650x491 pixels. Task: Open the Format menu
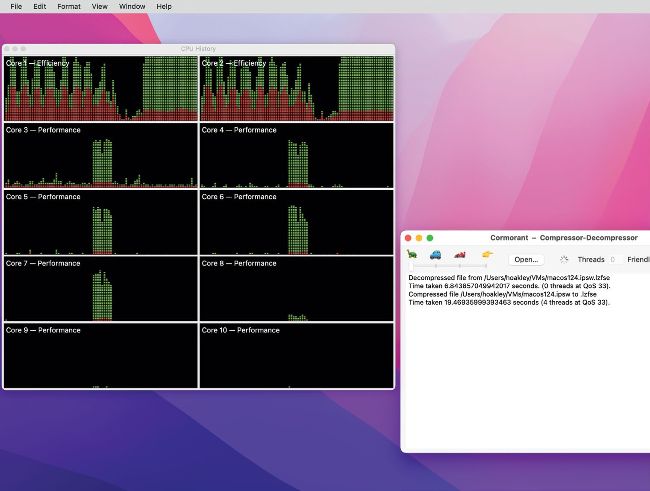(69, 6)
